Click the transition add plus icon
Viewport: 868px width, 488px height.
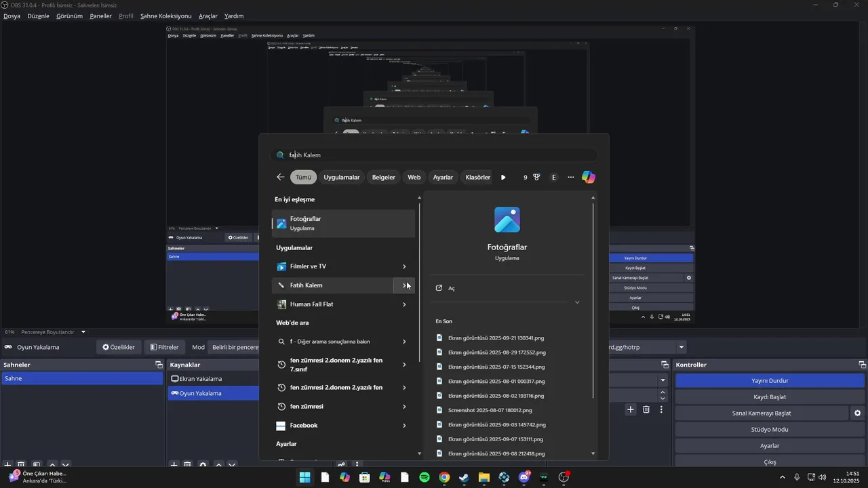coord(631,409)
